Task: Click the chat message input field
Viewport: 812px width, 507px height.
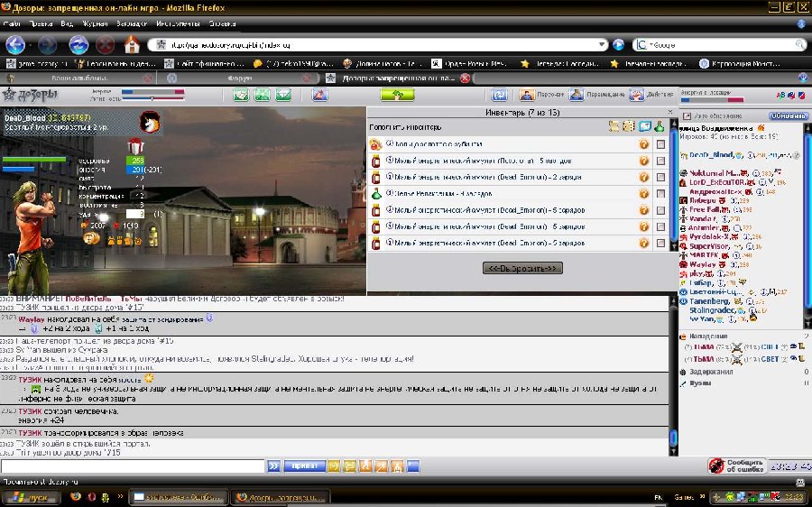Action: coord(133,466)
